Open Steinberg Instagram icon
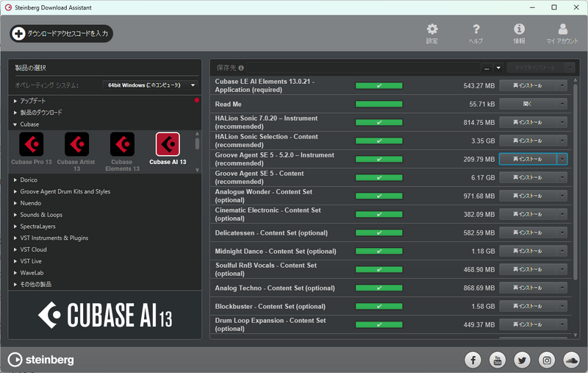588x373 pixels. tap(547, 360)
